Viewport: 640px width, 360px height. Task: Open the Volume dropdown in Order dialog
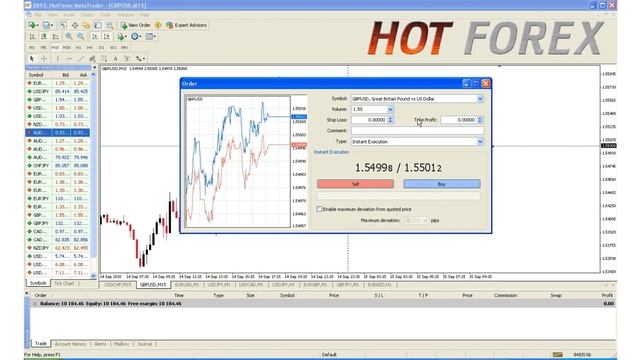[x=390, y=109]
